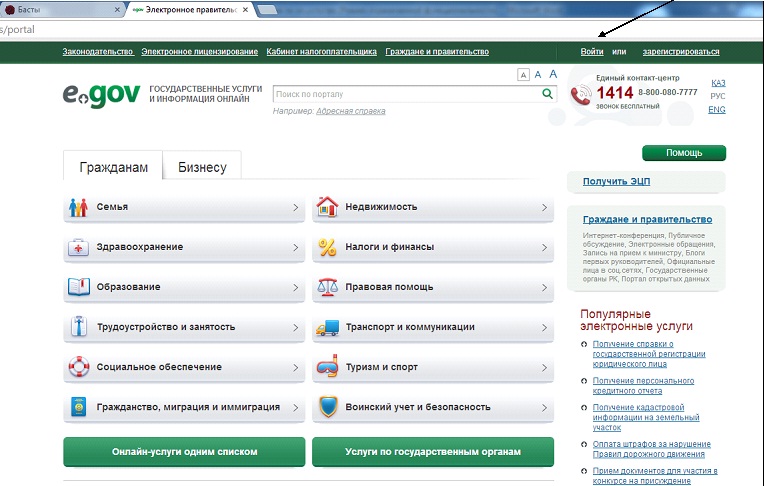Image resolution: width=764 pixels, height=486 pixels.
Task: Expand the Воинский учет и безопасность arrow
Action: click(x=544, y=408)
